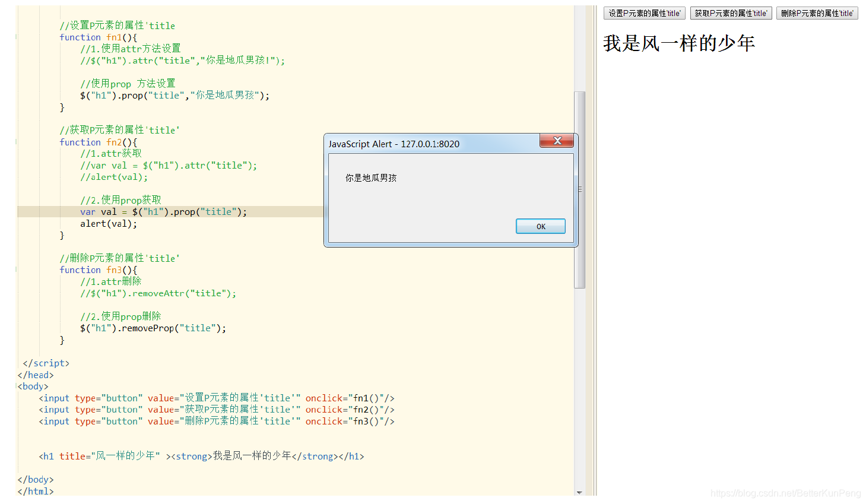The image size is (866, 504).
Task: Collapse the fn3 function fold marker
Action: (x=16, y=270)
